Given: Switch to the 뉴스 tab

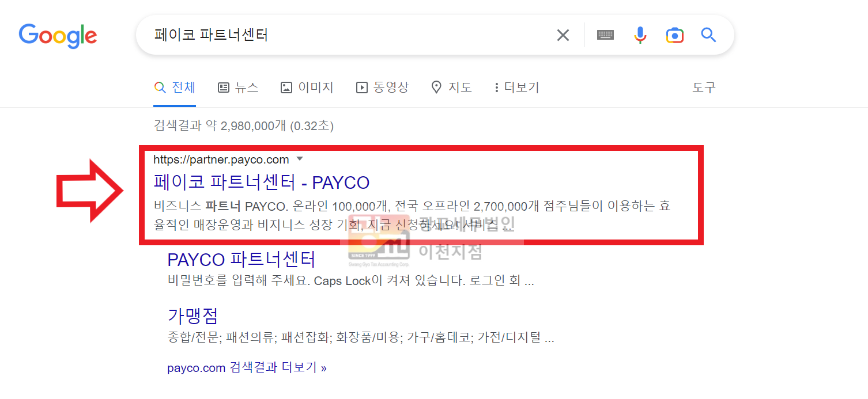Looking at the screenshot, I should point(238,88).
